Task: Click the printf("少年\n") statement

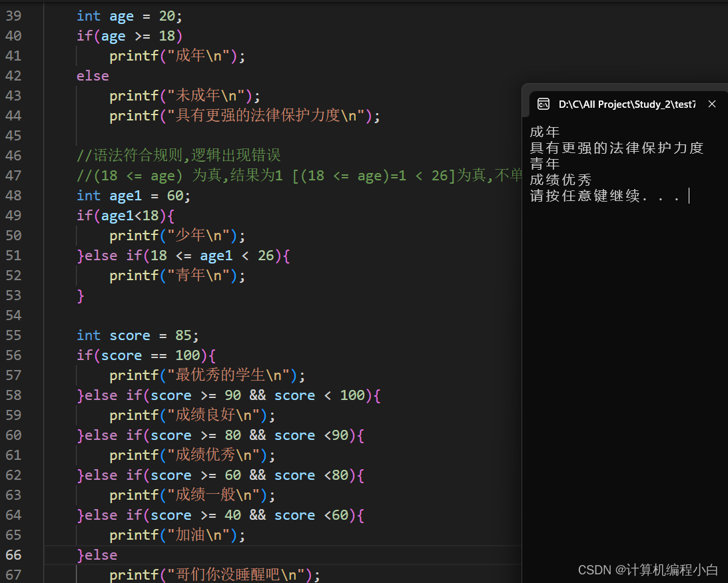Action: [x=177, y=236]
